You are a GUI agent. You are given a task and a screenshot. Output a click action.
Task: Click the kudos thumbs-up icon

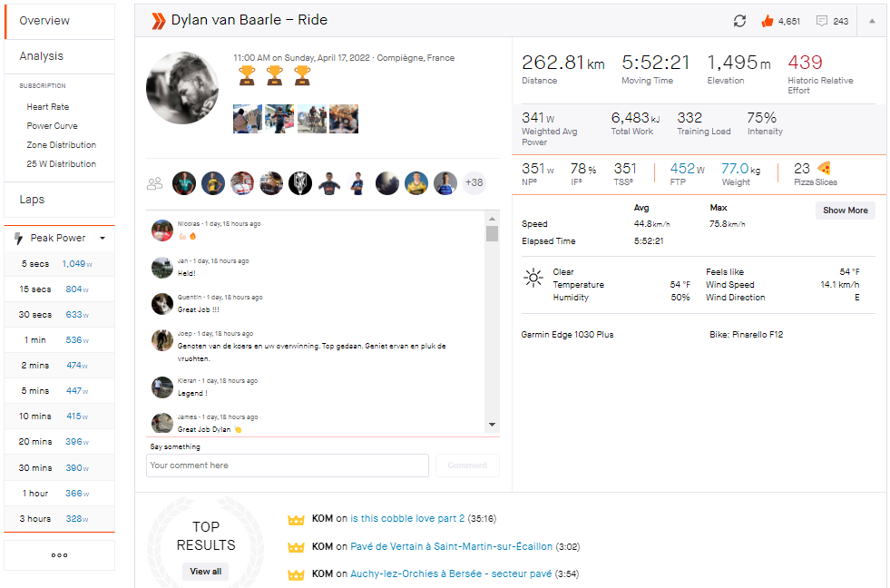pyautogui.click(x=767, y=21)
